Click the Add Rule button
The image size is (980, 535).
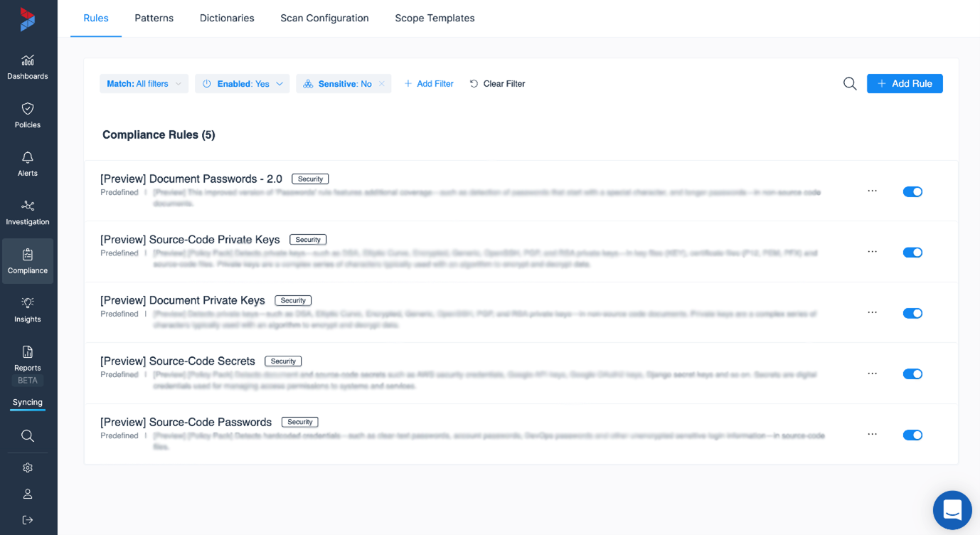click(904, 83)
